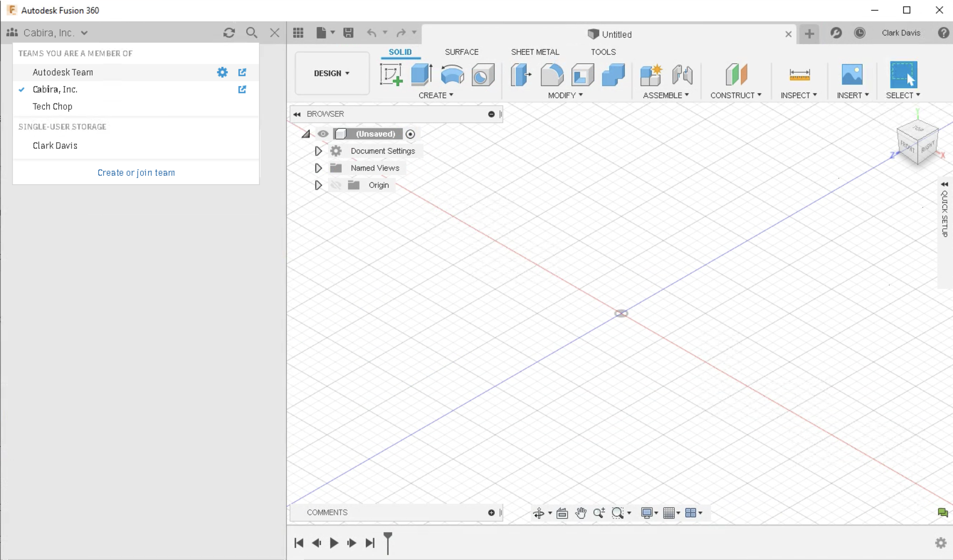This screenshot has width=953, height=560.
Task: Show the hidden Origin folder
Action: [x=336, y=185]
